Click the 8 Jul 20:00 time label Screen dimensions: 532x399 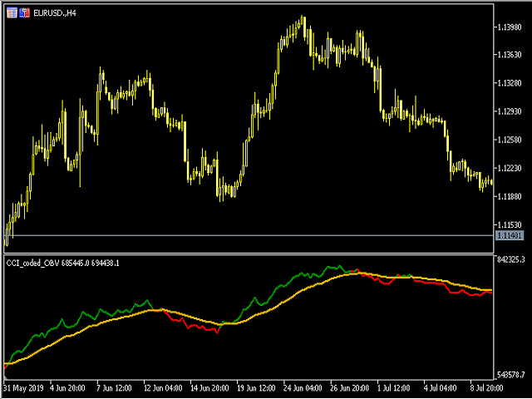(486, 388)
